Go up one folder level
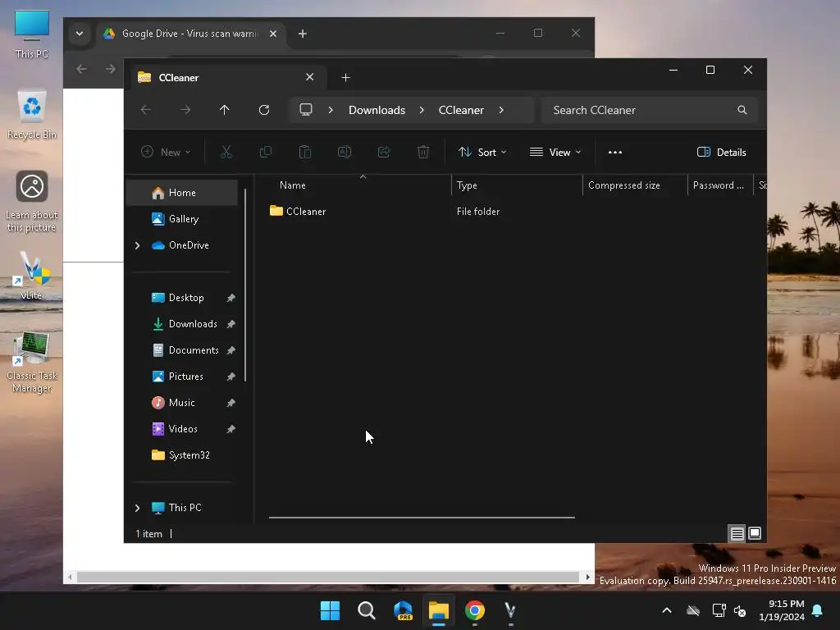840x630 pixels. 225,110
